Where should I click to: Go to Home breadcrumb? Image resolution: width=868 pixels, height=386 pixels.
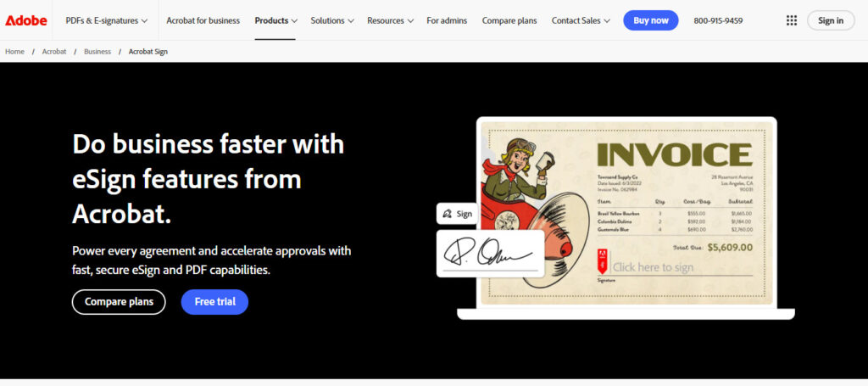coord(15,52)
